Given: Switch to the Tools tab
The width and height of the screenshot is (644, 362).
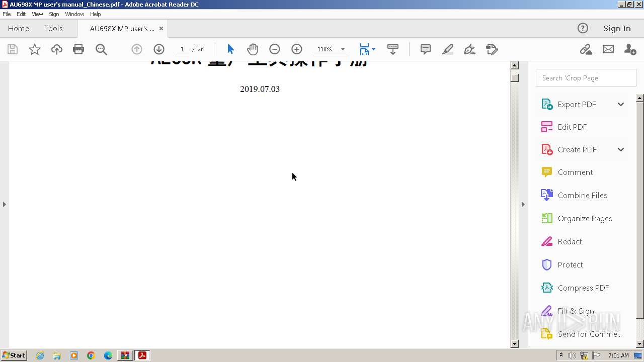Looking at the screenshot, I should point(53,29).
